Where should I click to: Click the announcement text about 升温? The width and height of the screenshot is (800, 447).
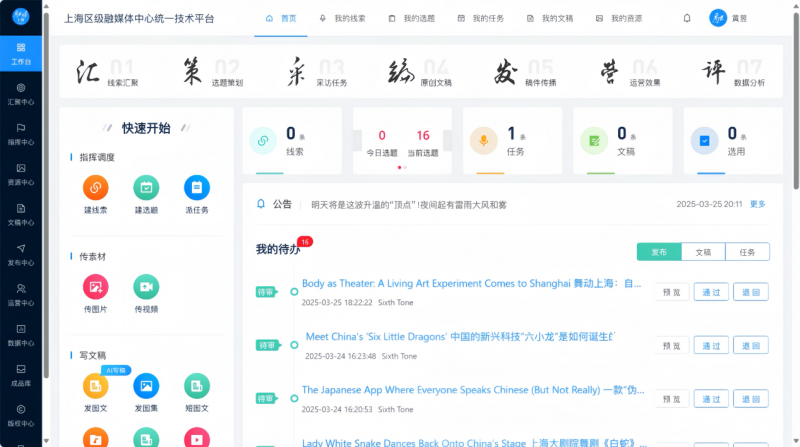click(x=409, y=205)
